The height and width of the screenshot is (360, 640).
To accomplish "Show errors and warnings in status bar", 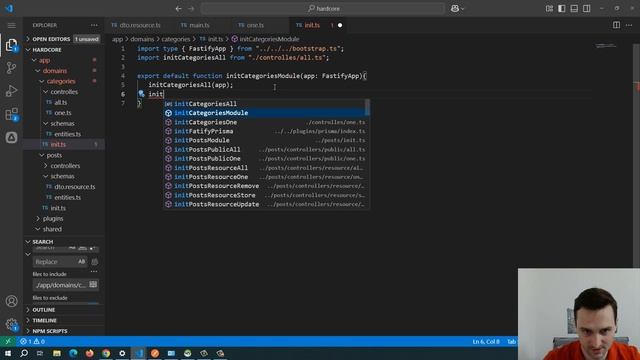I will [x=32, y=341].
